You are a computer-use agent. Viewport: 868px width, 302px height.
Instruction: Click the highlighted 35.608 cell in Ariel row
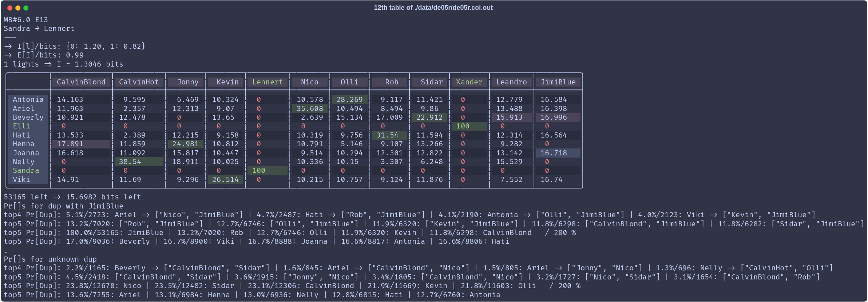(309, 109)
